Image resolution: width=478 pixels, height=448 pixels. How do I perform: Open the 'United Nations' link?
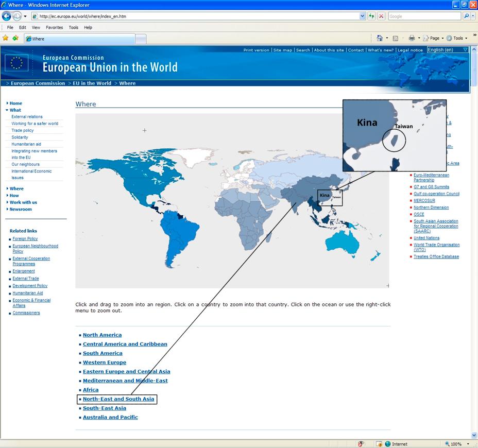click(x=426, y=238)
